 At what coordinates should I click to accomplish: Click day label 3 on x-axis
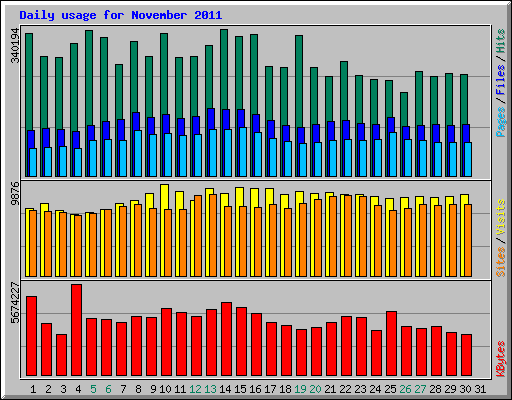click(x=63, y=389)
